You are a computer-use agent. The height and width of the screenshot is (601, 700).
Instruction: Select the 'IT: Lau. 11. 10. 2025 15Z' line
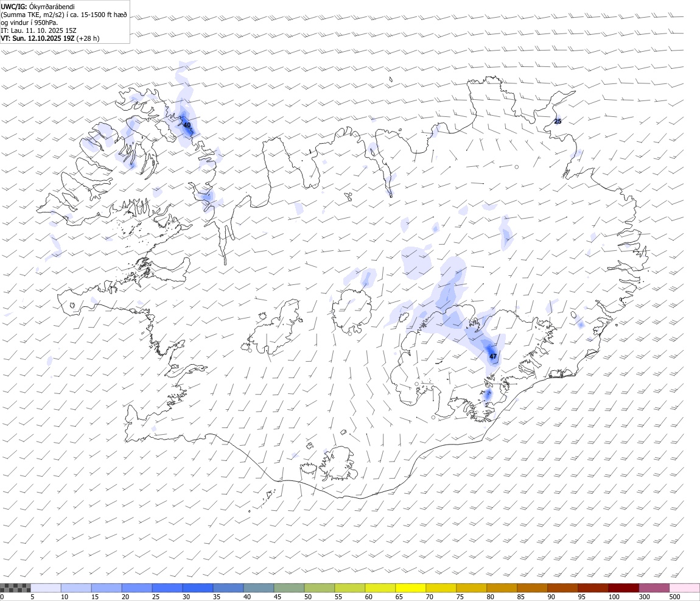[x=38, y=31]
